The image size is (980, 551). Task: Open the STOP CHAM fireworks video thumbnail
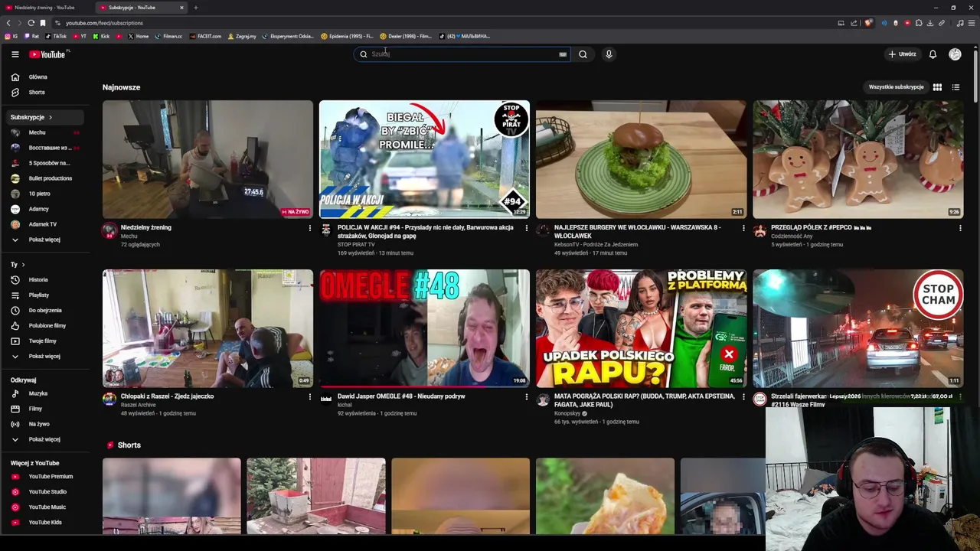[x=857, y=328]
